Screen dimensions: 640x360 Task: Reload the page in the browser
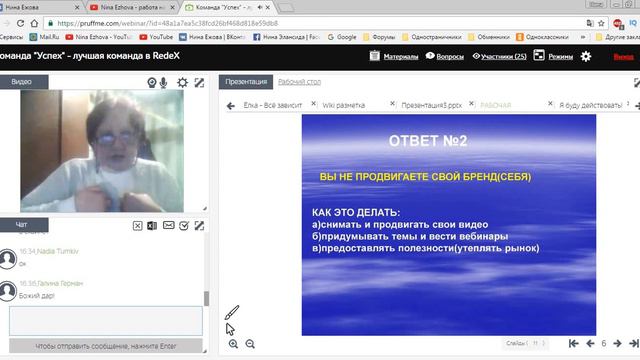pos(20,23)
